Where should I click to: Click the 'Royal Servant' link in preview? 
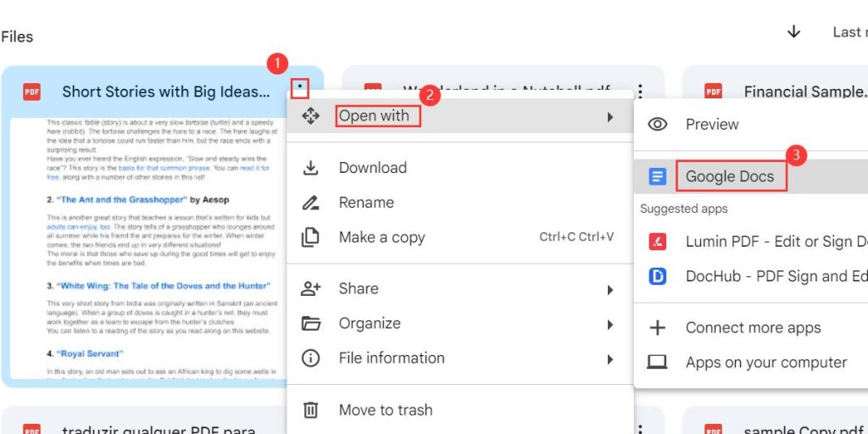tap(90, 353)
